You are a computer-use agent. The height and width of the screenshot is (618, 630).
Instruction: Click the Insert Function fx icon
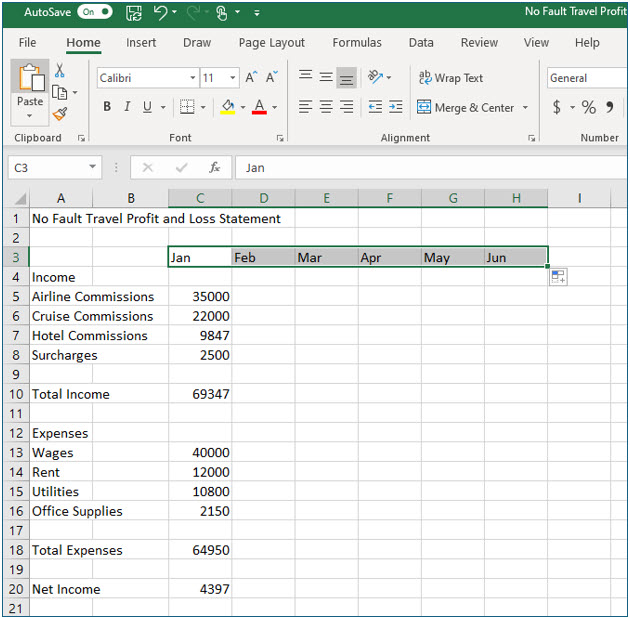point(214,167)
